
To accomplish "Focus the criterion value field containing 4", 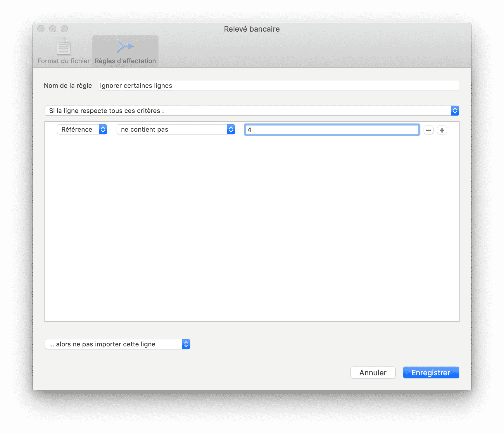I will tap(332, 130).
